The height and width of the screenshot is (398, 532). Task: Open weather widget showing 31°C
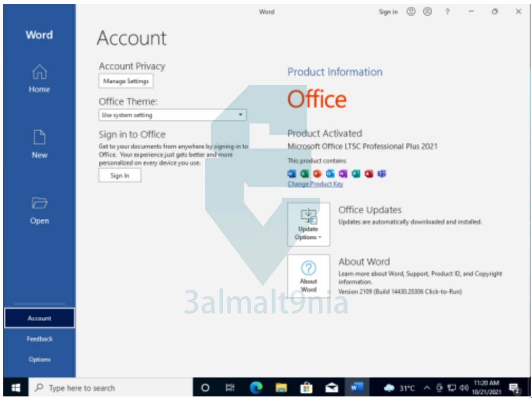tap(399, 388)
